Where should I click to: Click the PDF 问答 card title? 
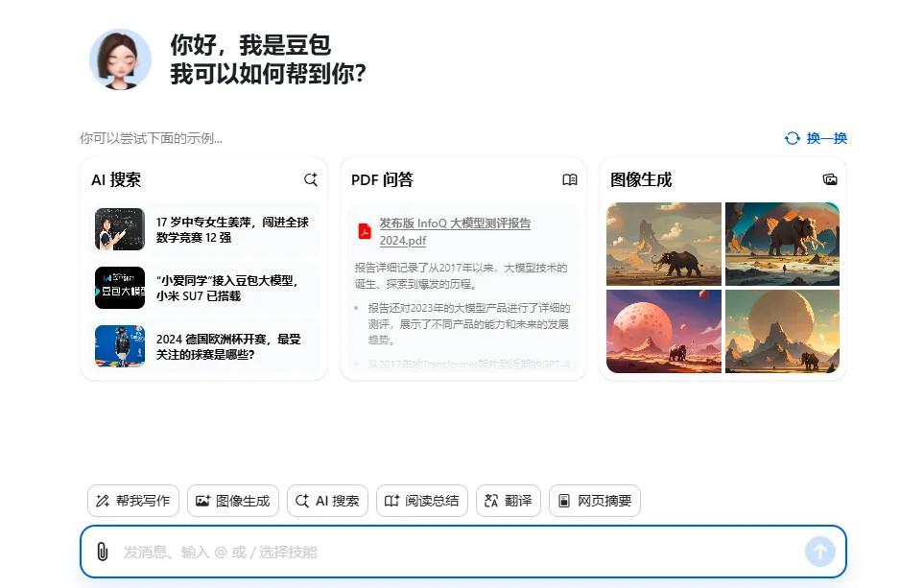point(382,179)
